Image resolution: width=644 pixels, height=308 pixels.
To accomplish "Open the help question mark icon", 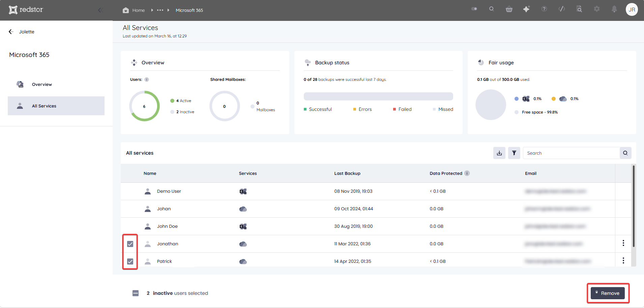I will [544, 9].
